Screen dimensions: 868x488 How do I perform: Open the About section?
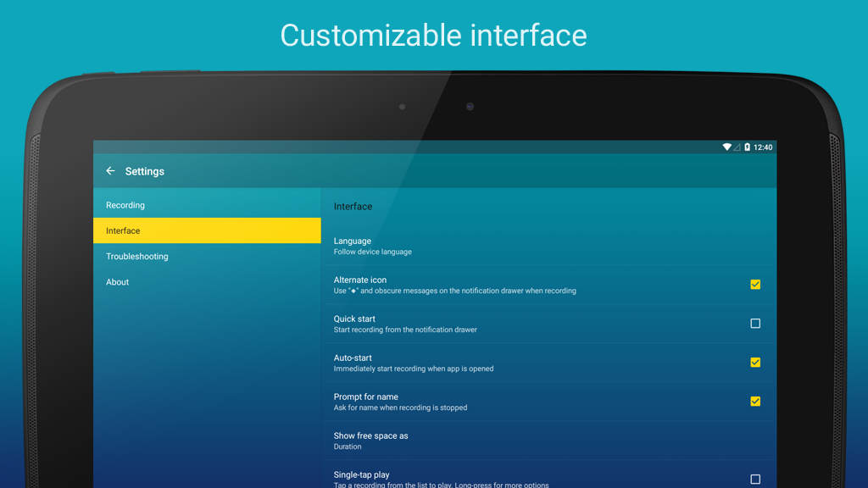pyautogui.click(x=118, y=282)
